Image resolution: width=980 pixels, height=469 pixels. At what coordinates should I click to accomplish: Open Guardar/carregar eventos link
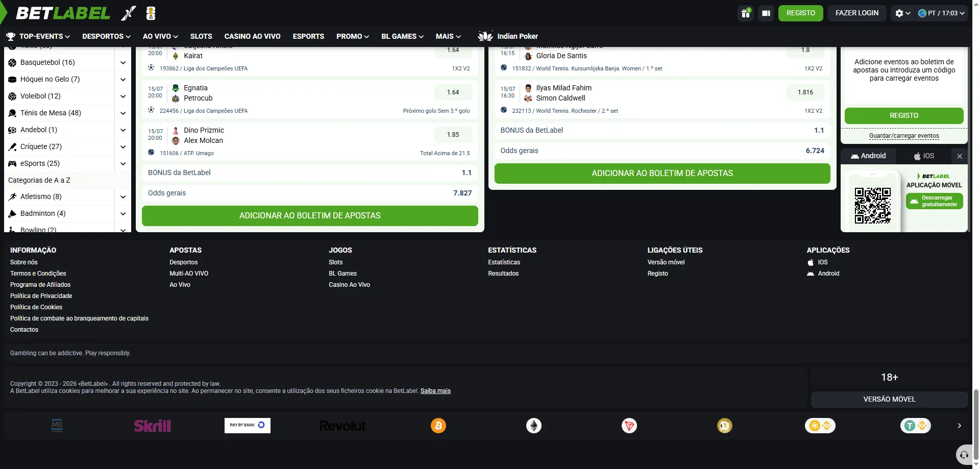pos(904,136)
